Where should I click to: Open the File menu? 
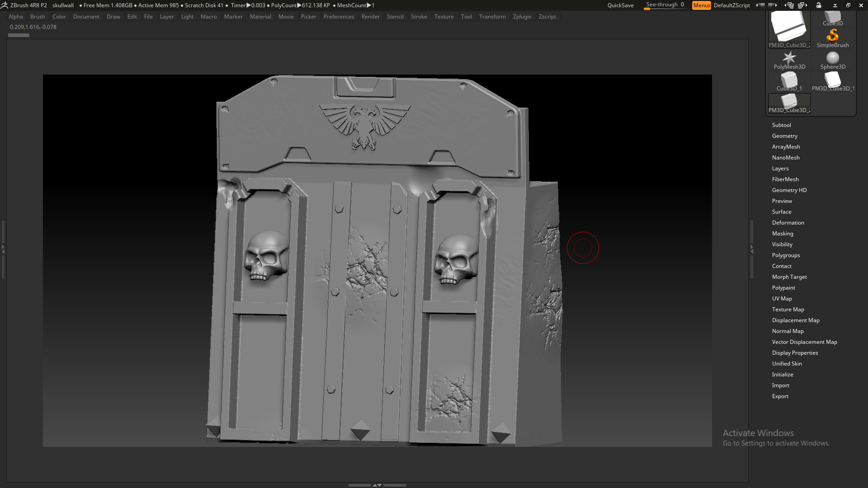click(x=148, y=17)
